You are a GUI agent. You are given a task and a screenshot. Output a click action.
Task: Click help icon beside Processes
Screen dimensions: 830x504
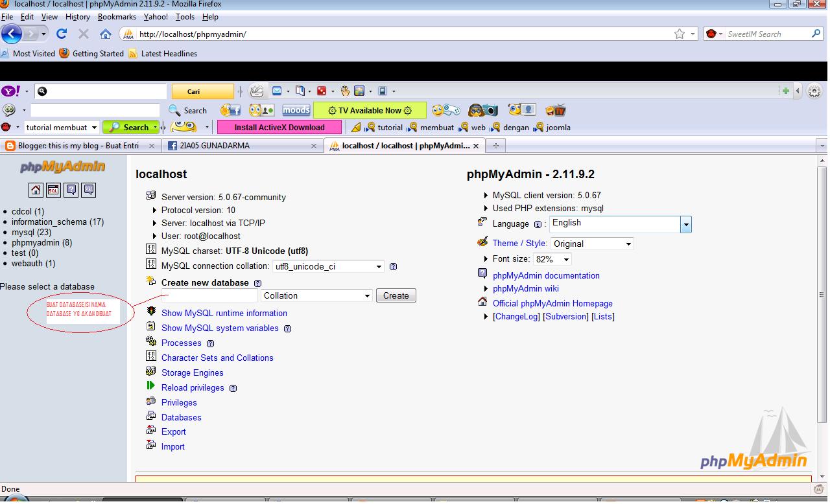click(210, 343)
